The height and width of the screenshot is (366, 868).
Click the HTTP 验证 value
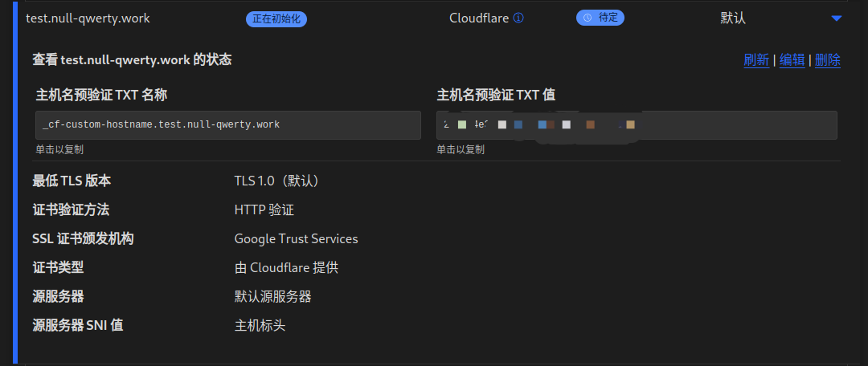tap(264, 209)
